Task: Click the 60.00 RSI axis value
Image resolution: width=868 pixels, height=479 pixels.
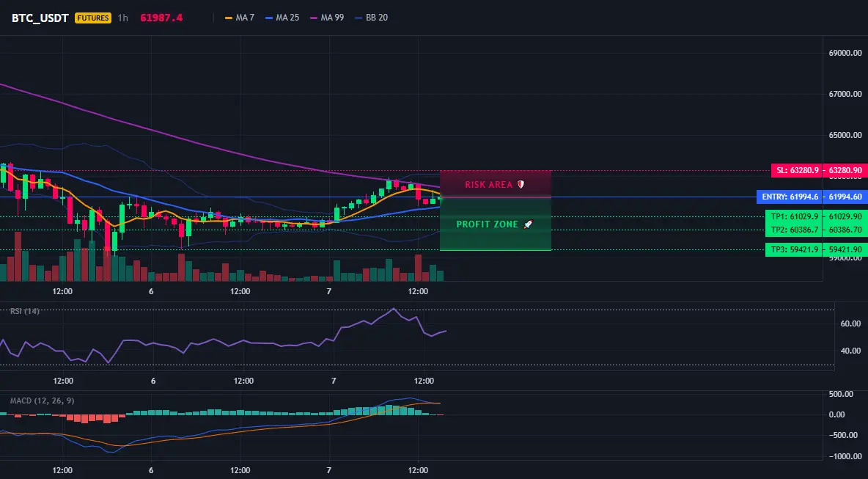Action: (850, 323)
